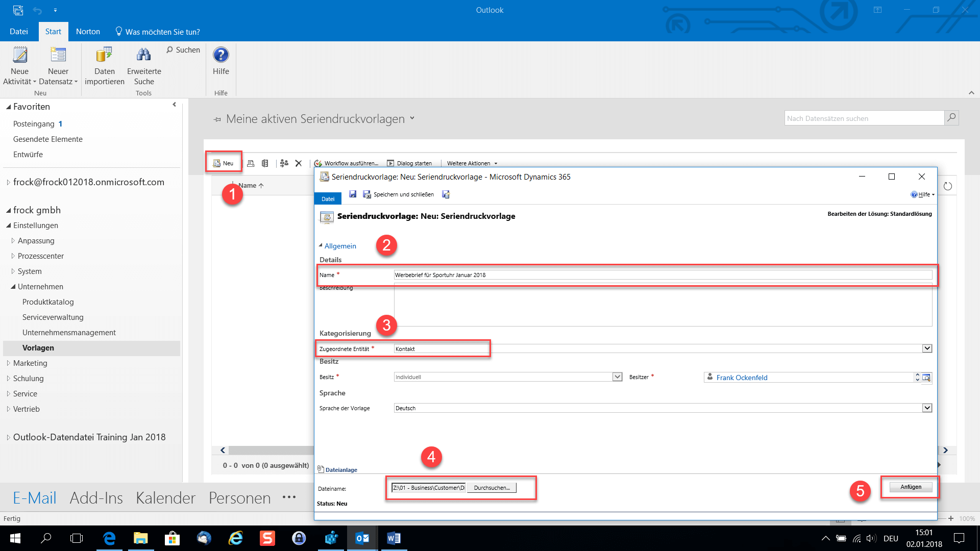Click the assign-users icon in list toolbar
This screenshot has height=551, width=980.
pos(284,163)
